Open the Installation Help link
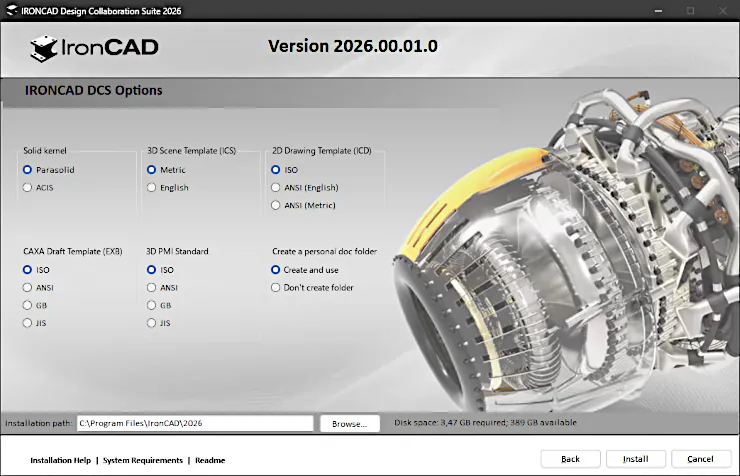The height and width of the screenshot is (476, 740). tap(60, 460)
